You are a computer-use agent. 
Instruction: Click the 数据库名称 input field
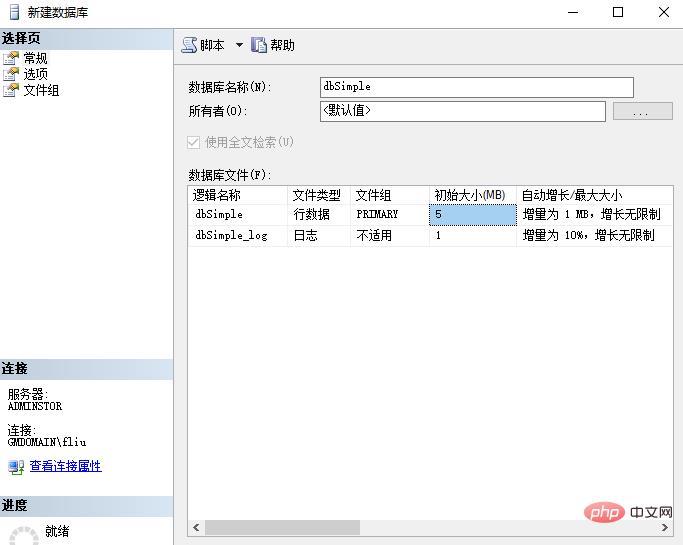[x=476, y=87]
